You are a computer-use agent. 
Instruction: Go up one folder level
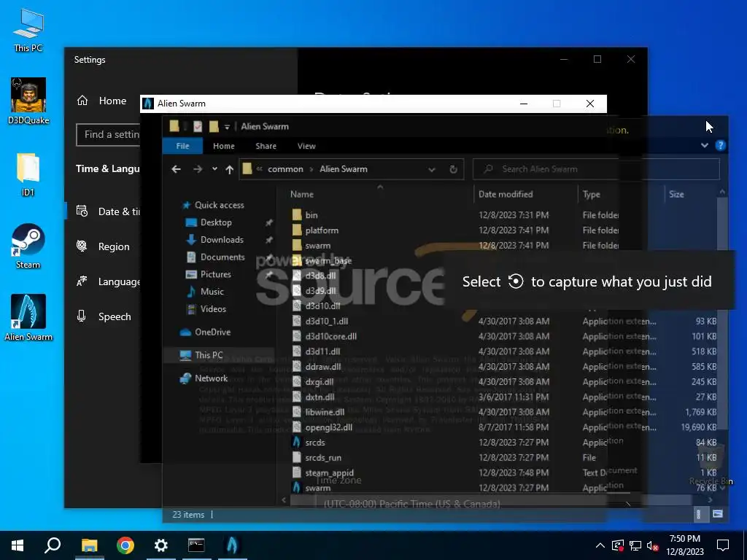(229, 169)
